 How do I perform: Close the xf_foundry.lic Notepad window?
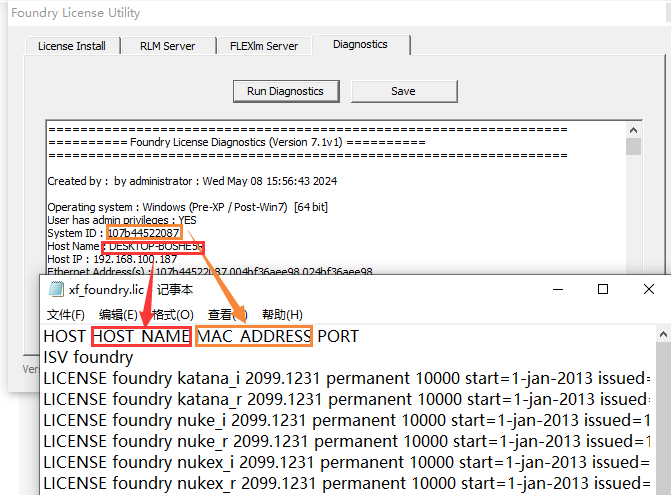point(649,290)
